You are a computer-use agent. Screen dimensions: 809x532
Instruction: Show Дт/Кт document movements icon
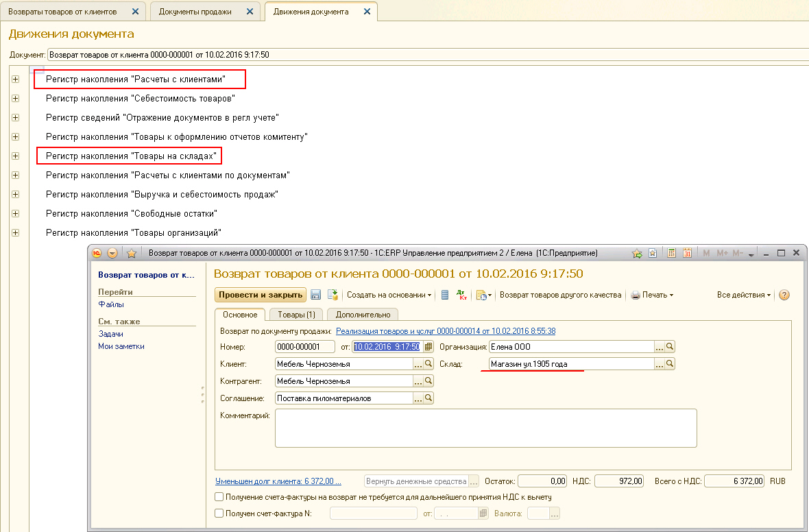(x=462, y=295)
